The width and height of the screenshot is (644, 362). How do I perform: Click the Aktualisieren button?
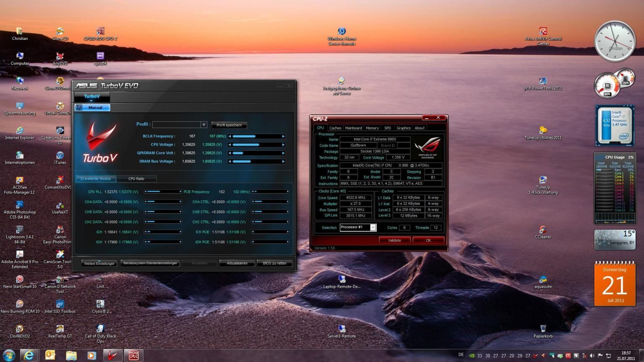tap(237, 263)
